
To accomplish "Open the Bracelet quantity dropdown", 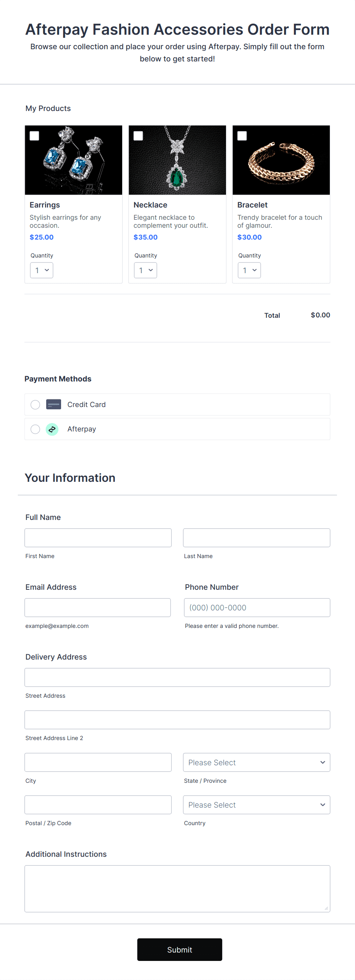I will pos(249,270).
